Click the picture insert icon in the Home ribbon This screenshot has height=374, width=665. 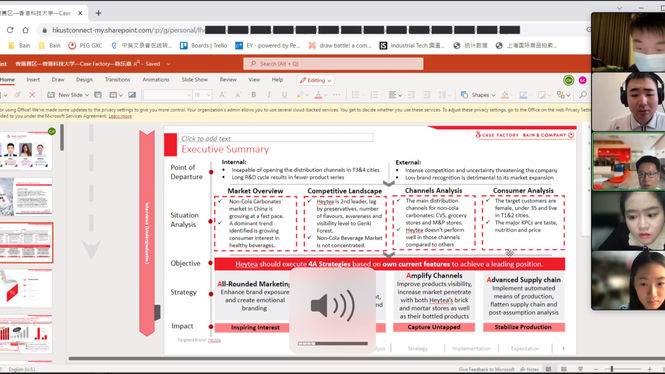pos(132,95)
